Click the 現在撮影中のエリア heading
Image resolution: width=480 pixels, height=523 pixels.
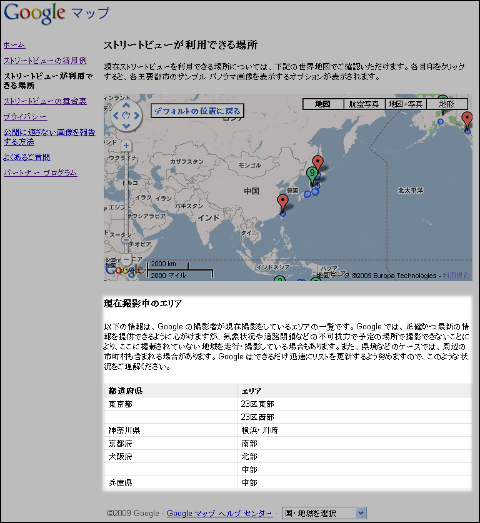142,304
